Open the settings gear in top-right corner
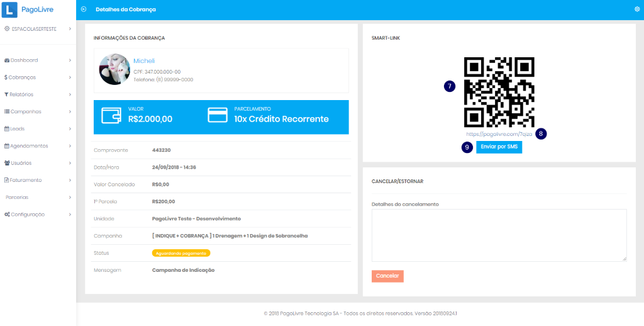Viewport: 644px width, 326px height. 638,9
